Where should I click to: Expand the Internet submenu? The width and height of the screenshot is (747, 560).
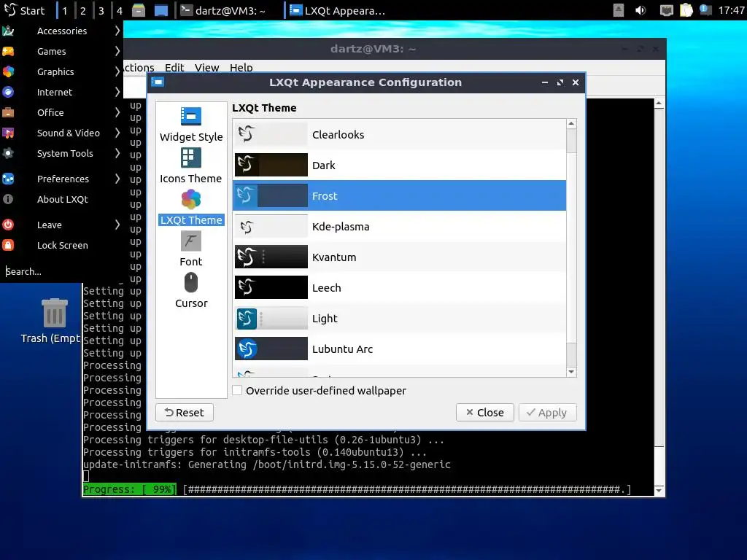coord(61,93)
